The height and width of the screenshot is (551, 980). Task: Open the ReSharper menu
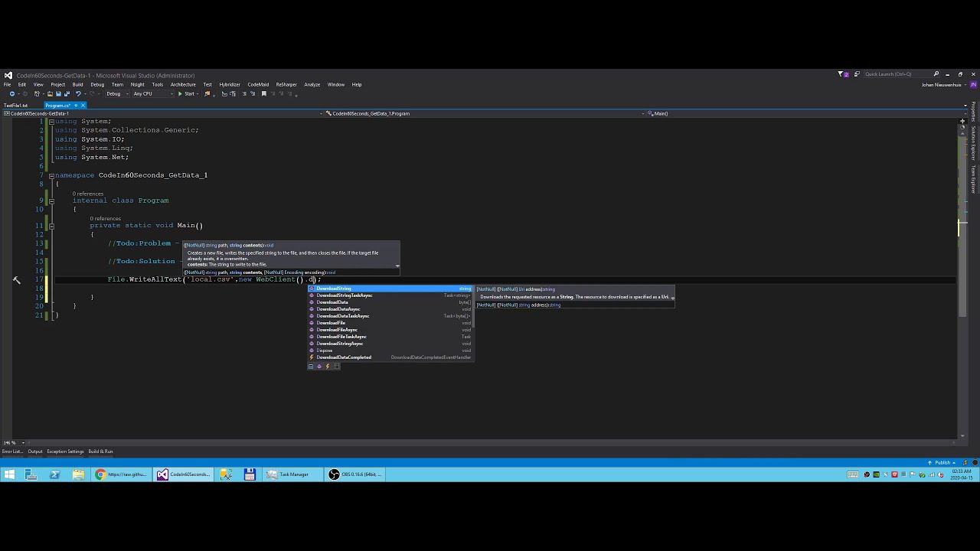click(x=286, y=84)
